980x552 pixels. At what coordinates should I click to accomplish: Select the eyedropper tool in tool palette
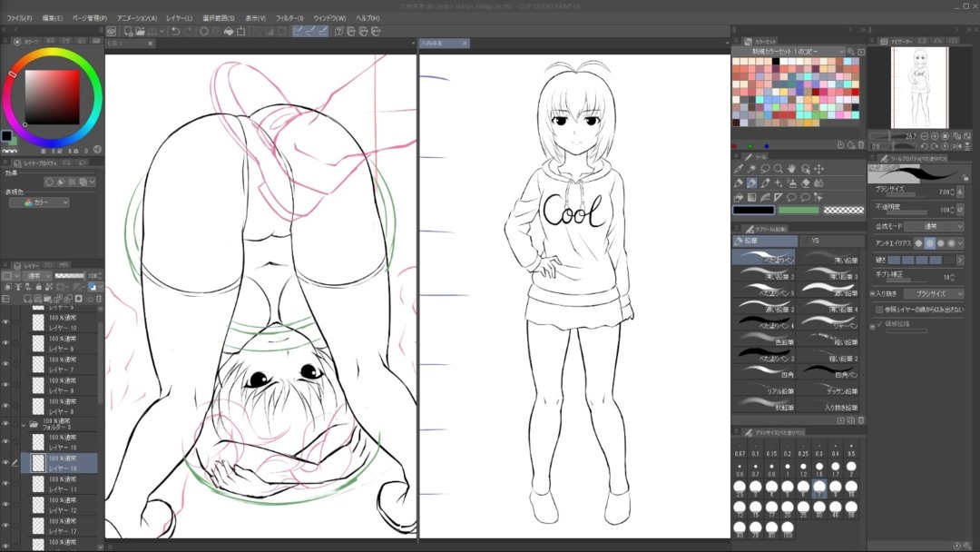coord(739,169)
